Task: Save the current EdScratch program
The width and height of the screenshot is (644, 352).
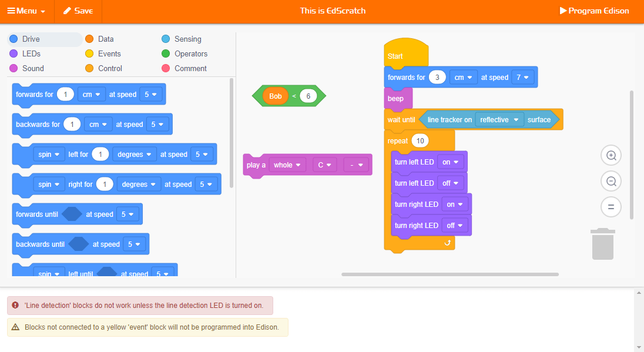Action: 78,11
